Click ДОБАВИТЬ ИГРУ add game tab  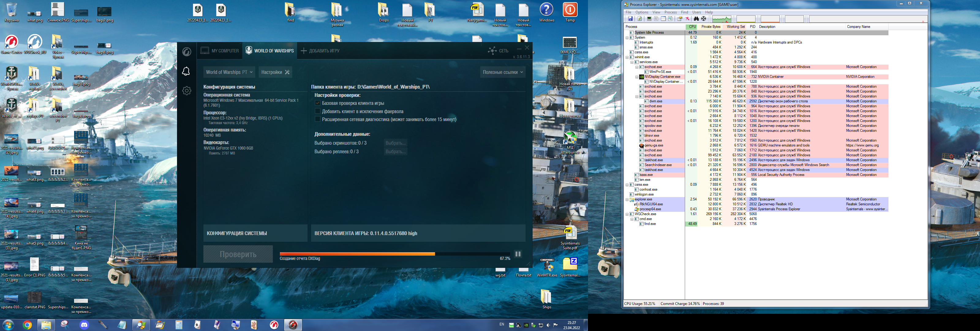click(x=320, y=51)
